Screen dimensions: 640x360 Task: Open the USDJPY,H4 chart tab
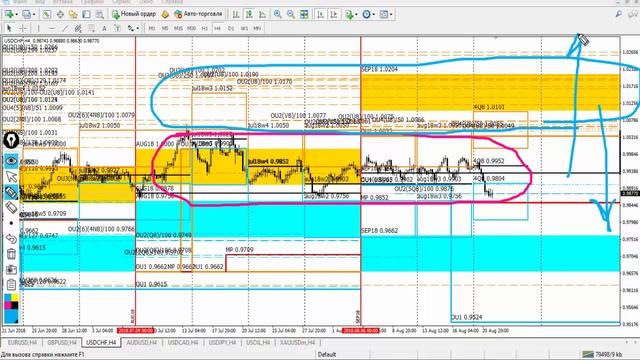tap(222, 342)
